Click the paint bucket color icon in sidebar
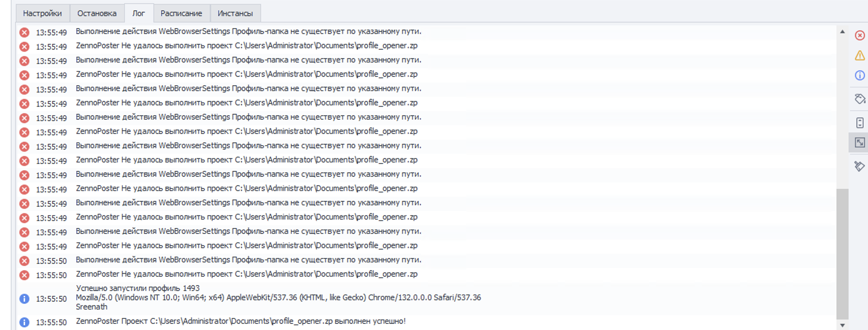Image resolution: width=868 pixels, height=330 pixels. (859, 99)
